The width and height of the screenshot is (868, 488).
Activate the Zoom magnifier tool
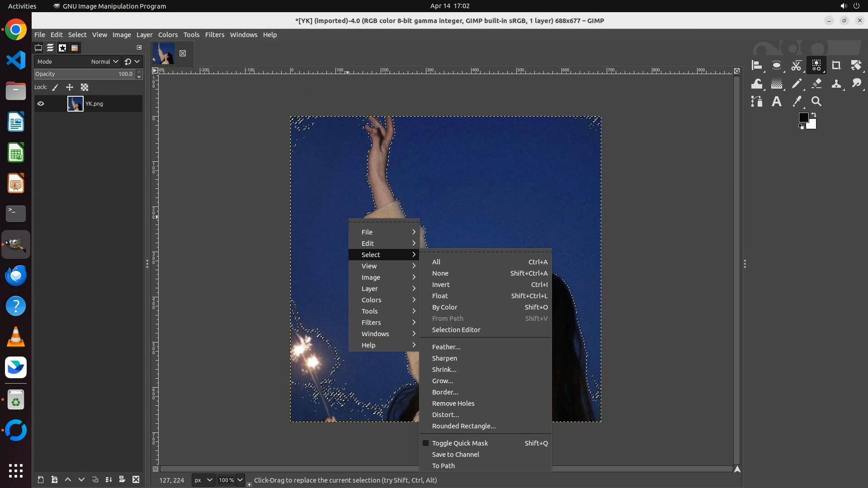(x=816, y=102)
